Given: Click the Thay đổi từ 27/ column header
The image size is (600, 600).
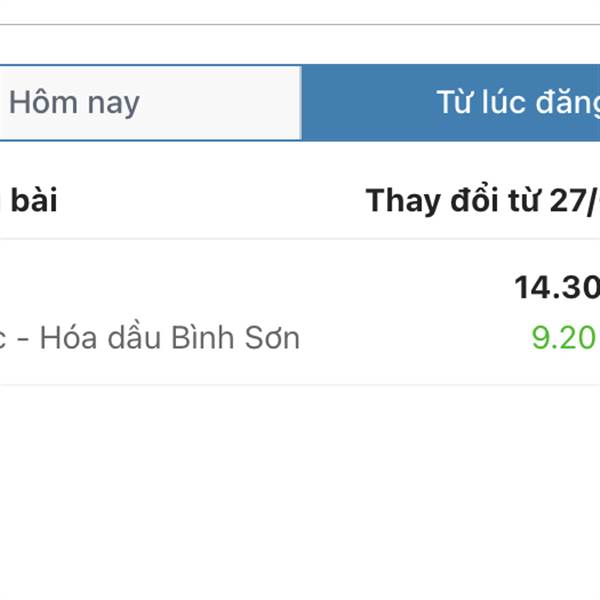Looking at the screenshot, I should click(482, 201).
